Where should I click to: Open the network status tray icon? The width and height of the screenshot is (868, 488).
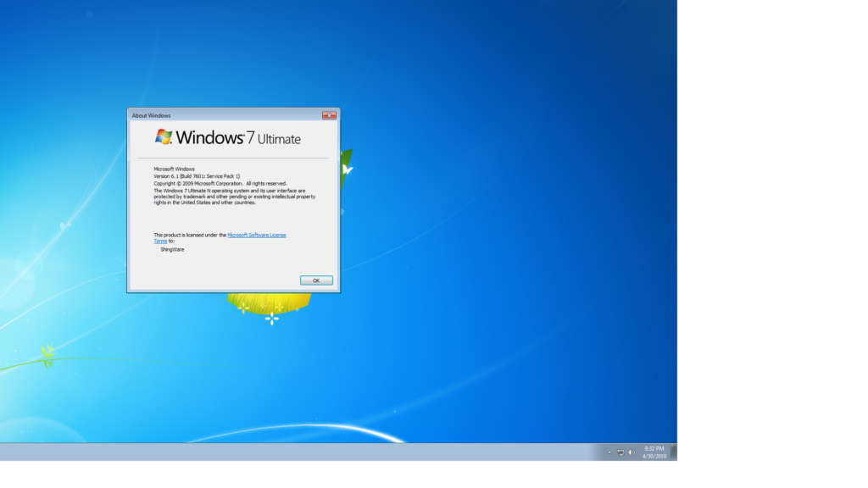pos(620,452)
